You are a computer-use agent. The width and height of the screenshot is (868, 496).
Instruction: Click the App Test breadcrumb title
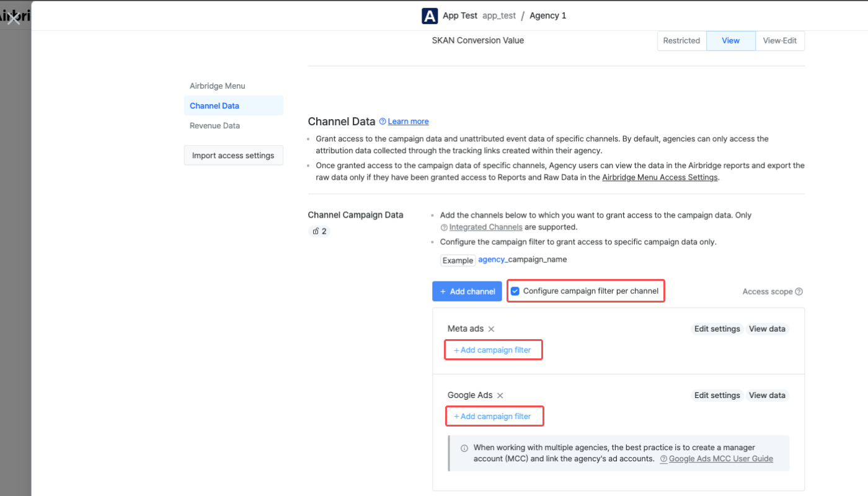pyautogui.click(x=460, y=15)
